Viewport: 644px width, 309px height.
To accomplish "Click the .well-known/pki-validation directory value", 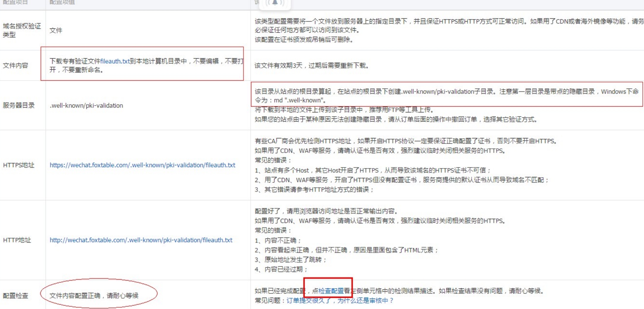I will [x=86, y=105].
